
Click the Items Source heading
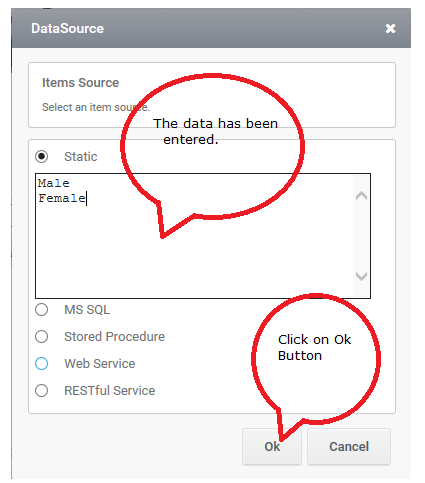80,83
